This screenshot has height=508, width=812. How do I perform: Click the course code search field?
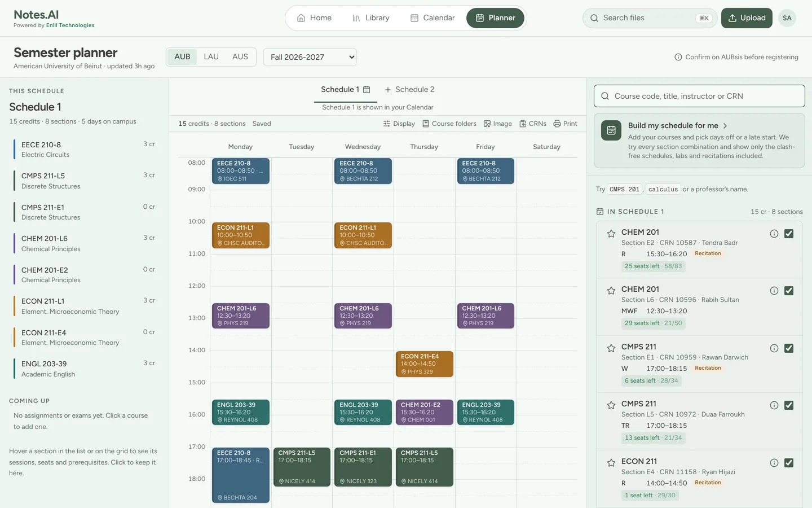pos(699,96)
